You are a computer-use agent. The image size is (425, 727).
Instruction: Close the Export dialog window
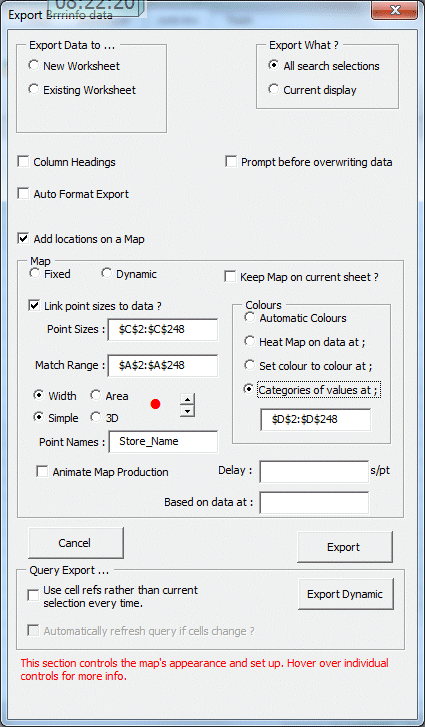tap(394, 10)
